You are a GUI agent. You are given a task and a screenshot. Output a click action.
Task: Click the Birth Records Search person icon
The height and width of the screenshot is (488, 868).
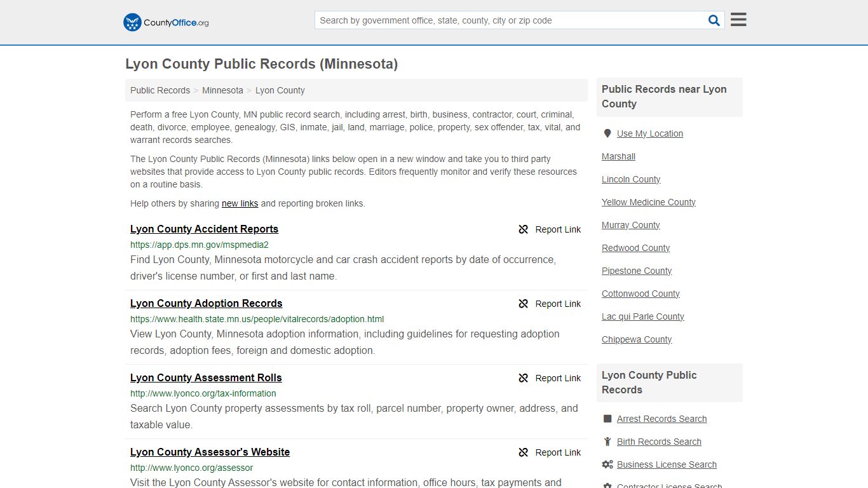click(x=607, y=442)
